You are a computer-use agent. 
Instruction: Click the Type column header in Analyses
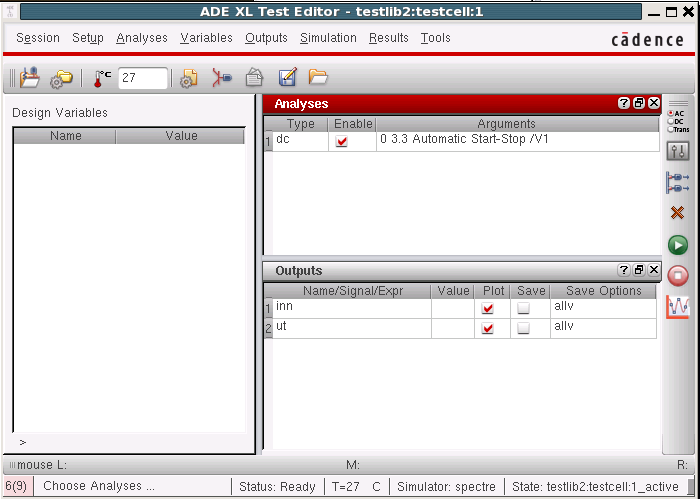tap(300, 124)
